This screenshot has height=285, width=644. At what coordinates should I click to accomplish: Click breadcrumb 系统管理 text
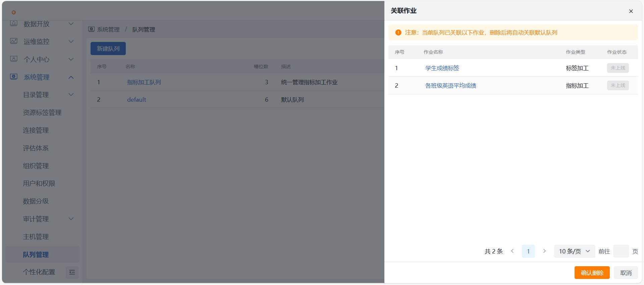pos(108,30)
